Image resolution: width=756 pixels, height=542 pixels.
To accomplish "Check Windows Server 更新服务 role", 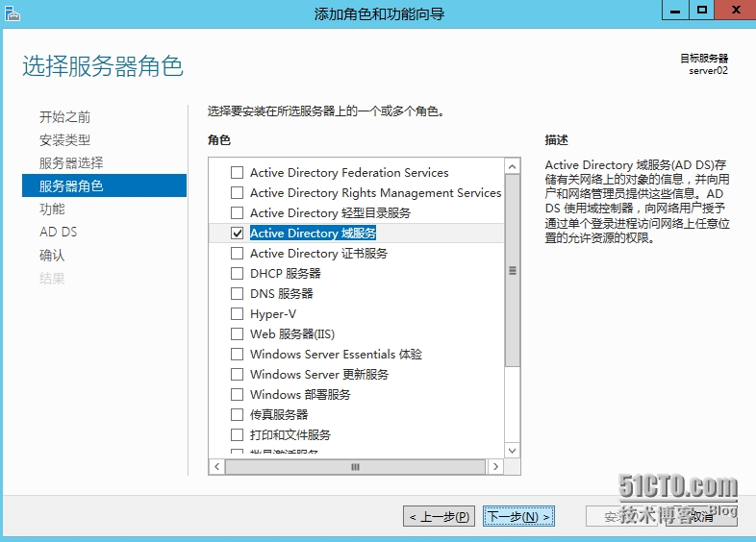I will [237, 375].
